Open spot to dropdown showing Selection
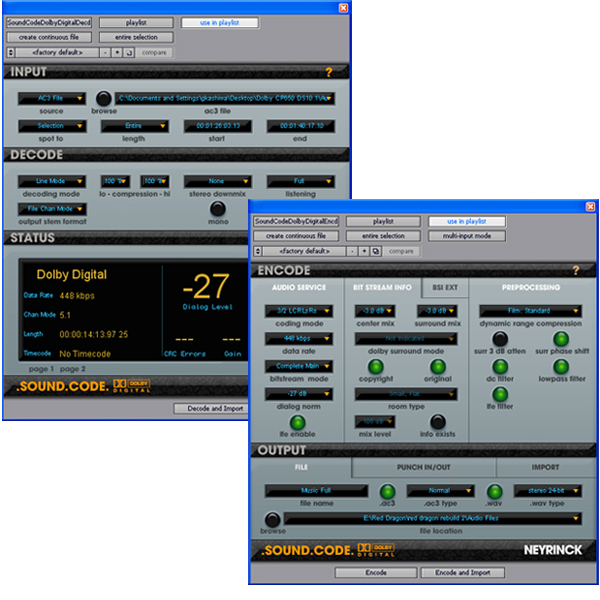This screenshot has width=600, height=600. point(52,126)
